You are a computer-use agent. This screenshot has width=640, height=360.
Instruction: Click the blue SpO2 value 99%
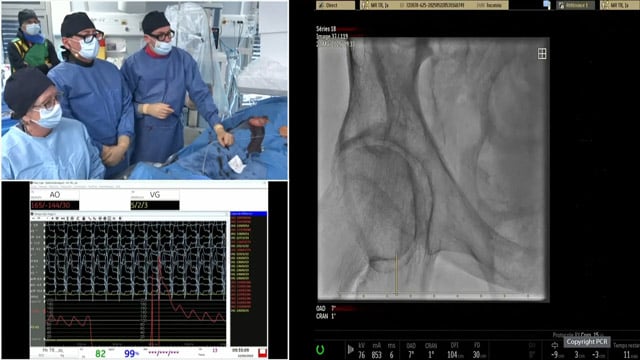tap(131, 353)
